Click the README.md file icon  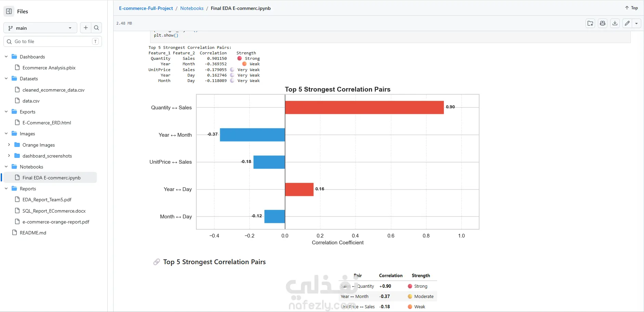14,233
